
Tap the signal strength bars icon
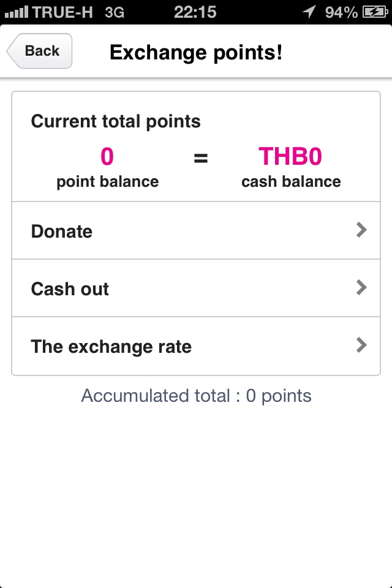[x=17, y=12]
